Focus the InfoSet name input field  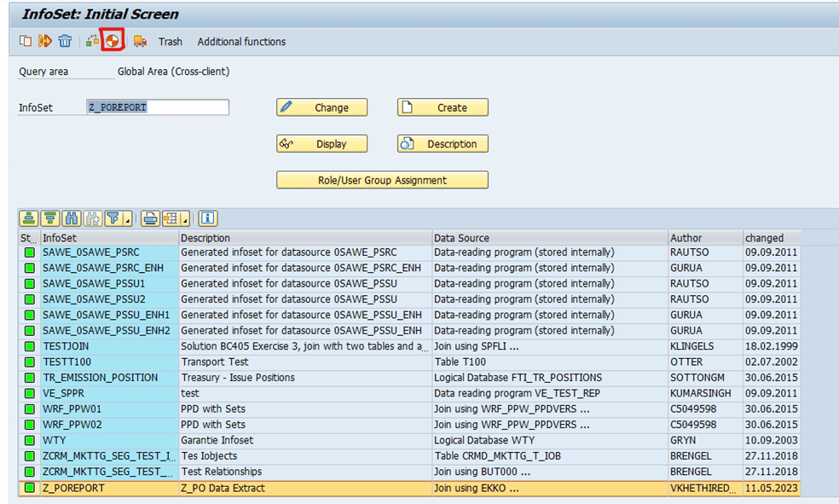(x=157, y=107)
